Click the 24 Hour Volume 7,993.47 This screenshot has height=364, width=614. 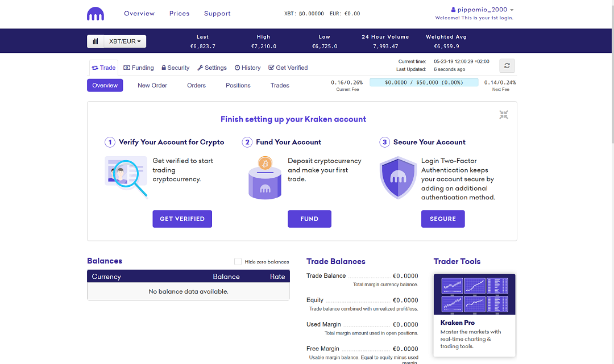(x=385, y=46)
